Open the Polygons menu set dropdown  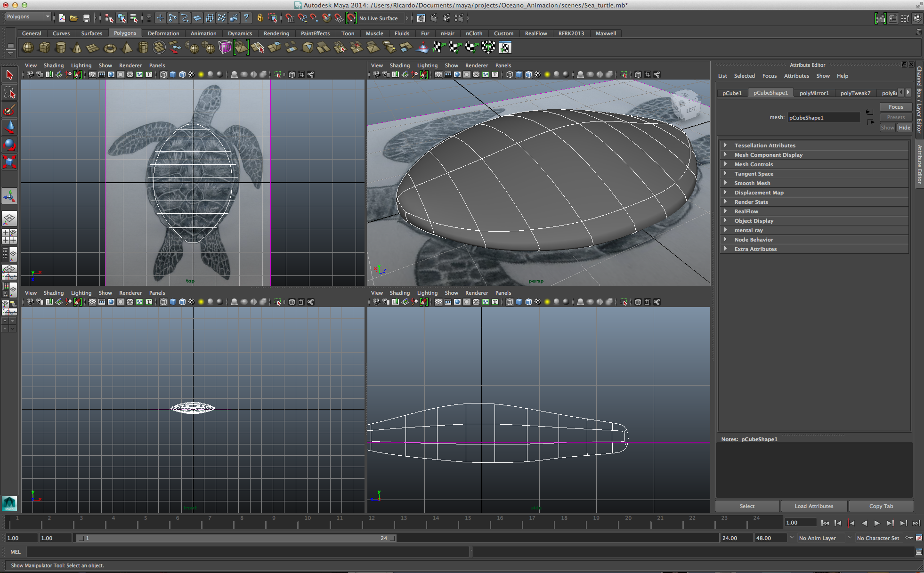pos(28,17)
